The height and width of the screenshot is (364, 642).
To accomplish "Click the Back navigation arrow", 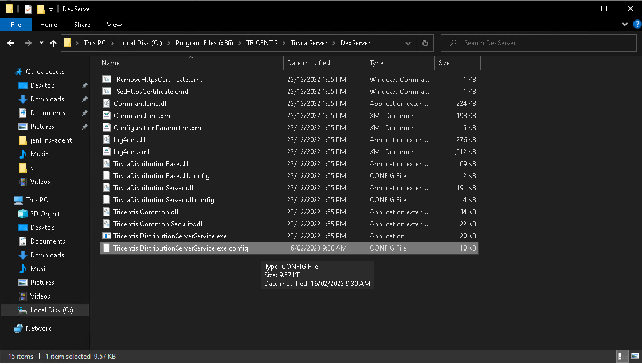I will click(x=11, y=43).
